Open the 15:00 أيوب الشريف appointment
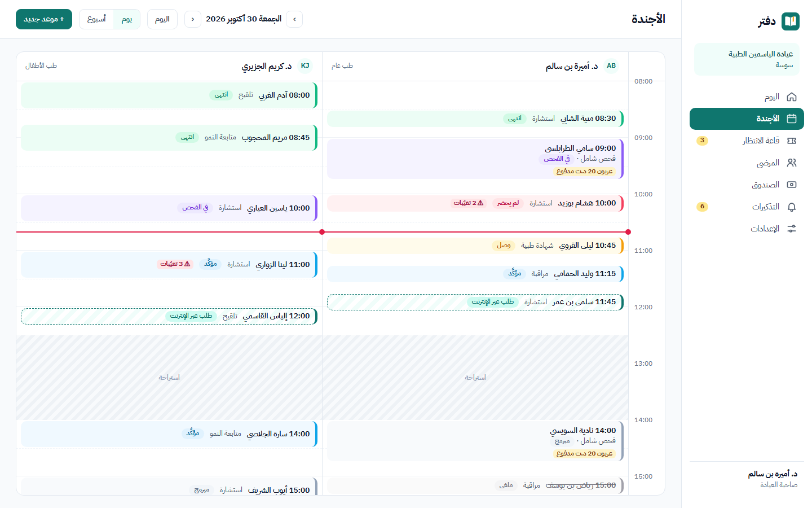The height and width of the screenshot is (508, 812). pos(169,487)
